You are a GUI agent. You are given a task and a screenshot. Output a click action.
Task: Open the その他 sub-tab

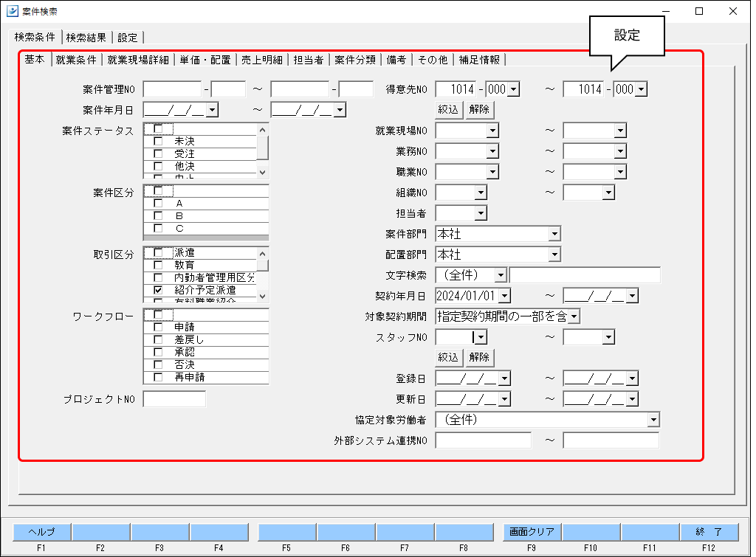click(433, 60)
